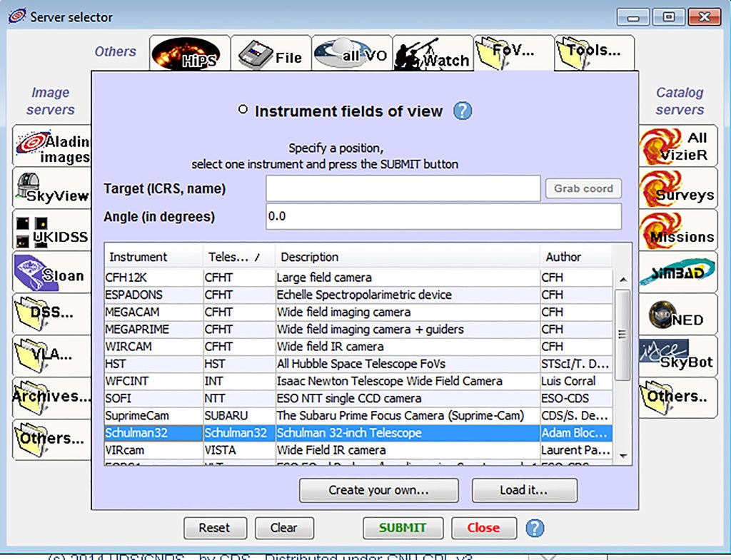Open the all VO discovery tab
731x560 pixels.
coord(352,54)
